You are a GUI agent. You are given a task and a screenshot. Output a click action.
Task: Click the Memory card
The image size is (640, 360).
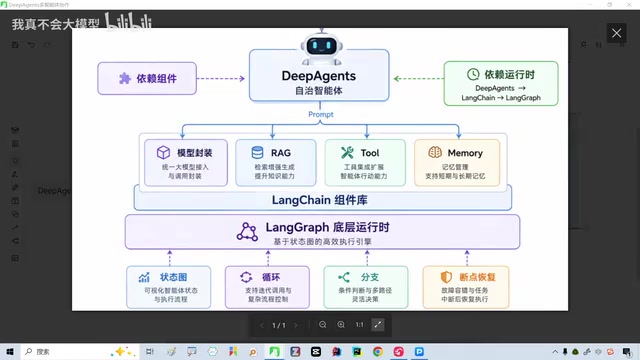457,163
